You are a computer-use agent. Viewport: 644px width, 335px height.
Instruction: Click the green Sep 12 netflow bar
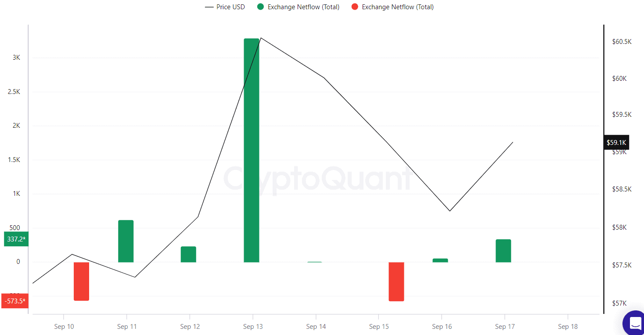click(x=188, y=254)
